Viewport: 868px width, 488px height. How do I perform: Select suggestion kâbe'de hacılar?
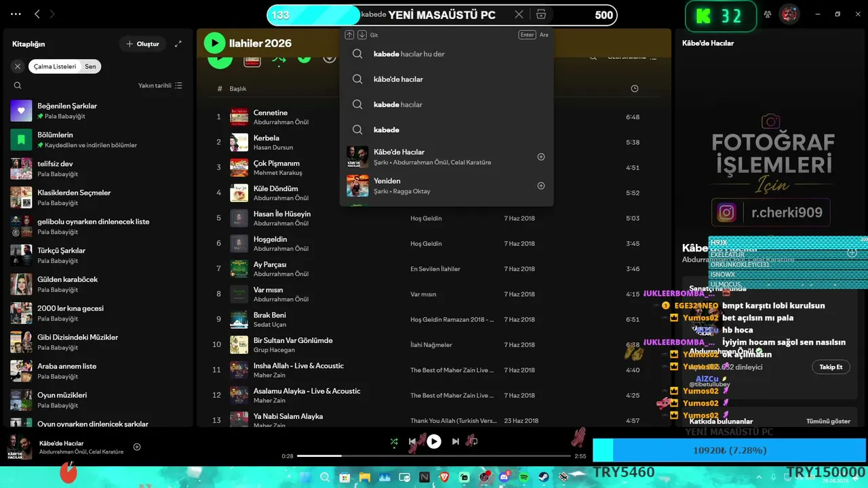click(x=446, y=79)
